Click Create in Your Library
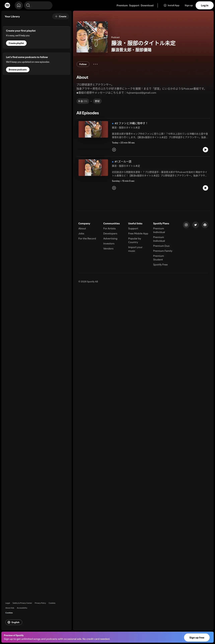 point(61,17)
